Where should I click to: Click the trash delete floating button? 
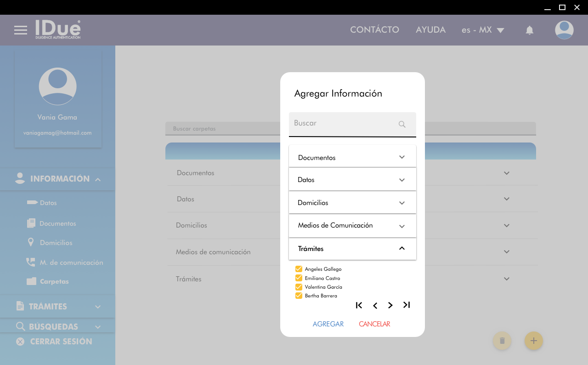[x=502, y=341]
